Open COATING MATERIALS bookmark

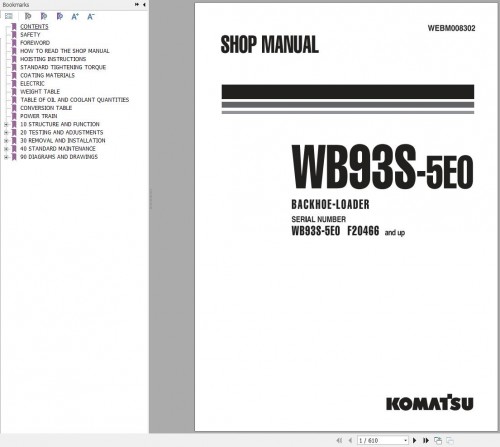pyautogui.click(x=47, y=75)
